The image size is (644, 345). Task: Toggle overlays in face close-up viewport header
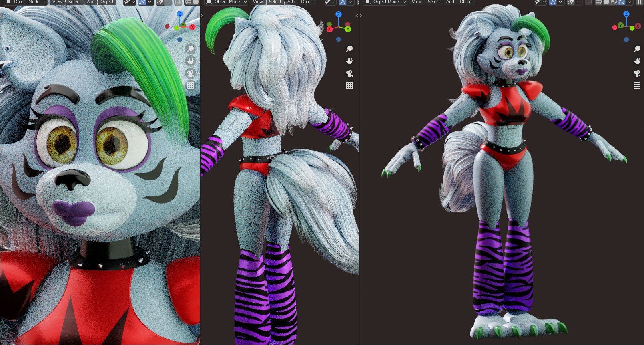click(160, 2)
